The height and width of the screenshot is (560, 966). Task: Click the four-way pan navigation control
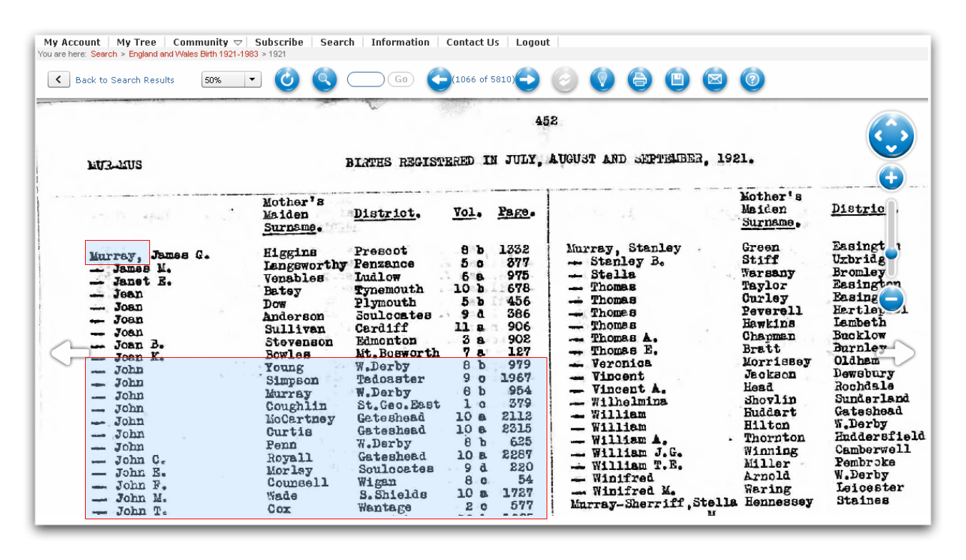tap(891, 135)
